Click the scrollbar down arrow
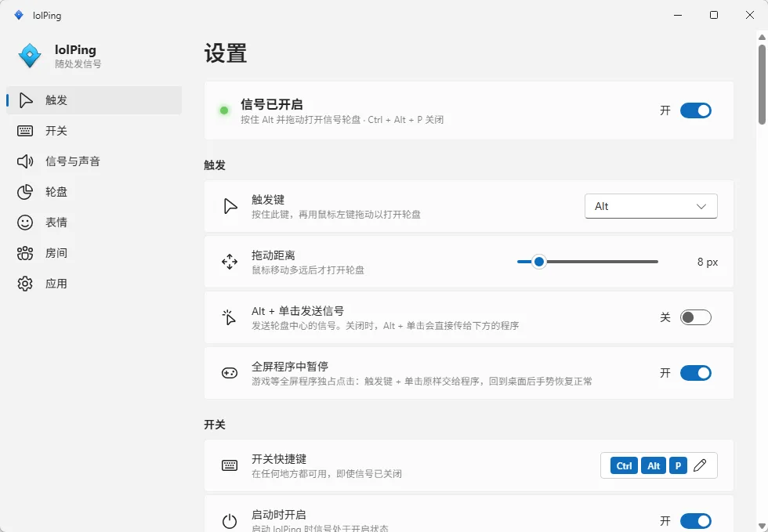 pos(762,526)
